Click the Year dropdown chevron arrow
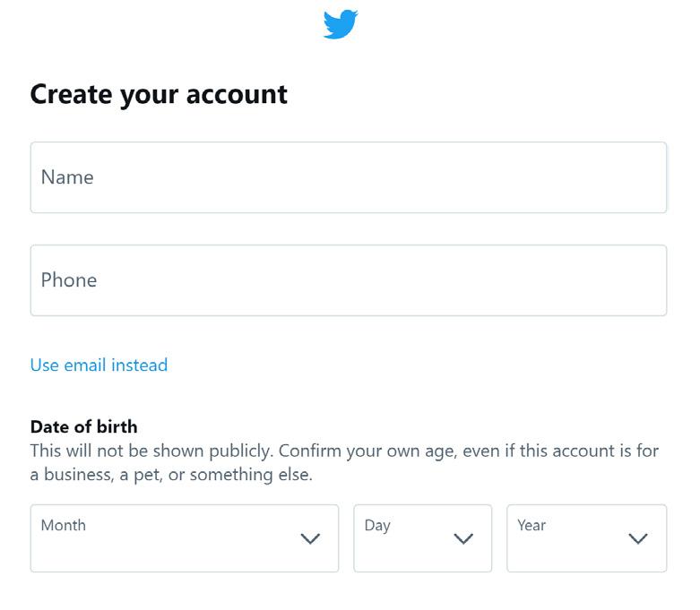 (638, 538)
